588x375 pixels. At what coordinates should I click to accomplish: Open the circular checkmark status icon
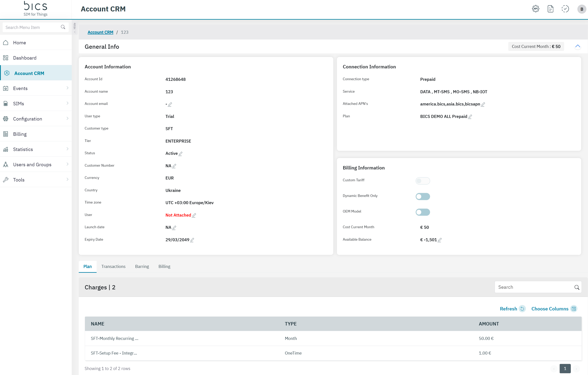click(x=565, y=9)
